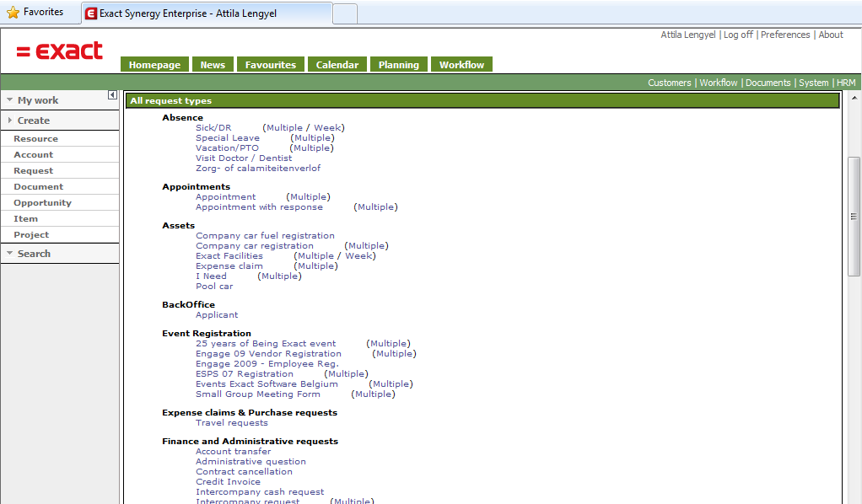The image size is (862, 504).
Task: Collapse the Search section
Action: (9, 254)
